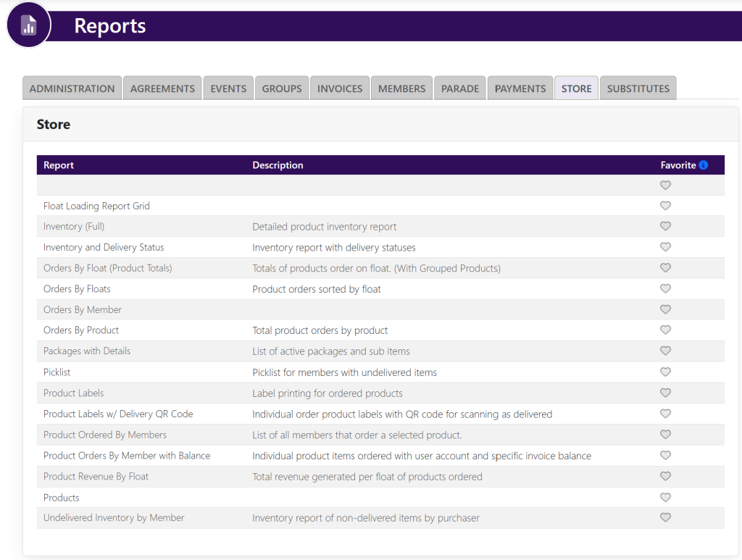Select the Payments tab
Image resolution: width=742 pixels, height=560 pixels.
520,88
